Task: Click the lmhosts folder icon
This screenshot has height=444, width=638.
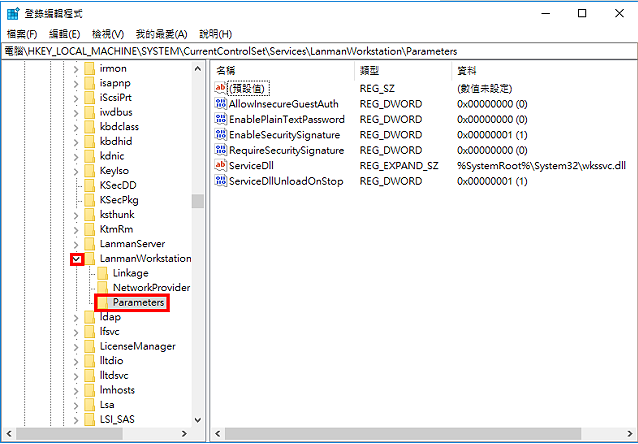Action: [90, 390]
